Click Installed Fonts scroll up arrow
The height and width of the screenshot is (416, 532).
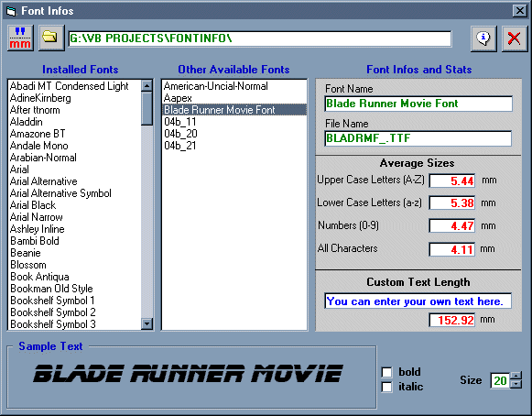pos(147,85)
